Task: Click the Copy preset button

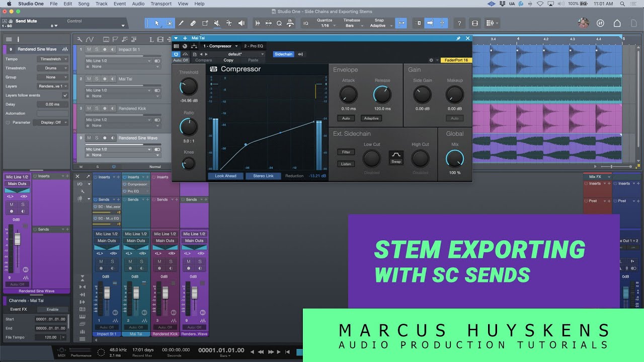Action: coord(228,60)
